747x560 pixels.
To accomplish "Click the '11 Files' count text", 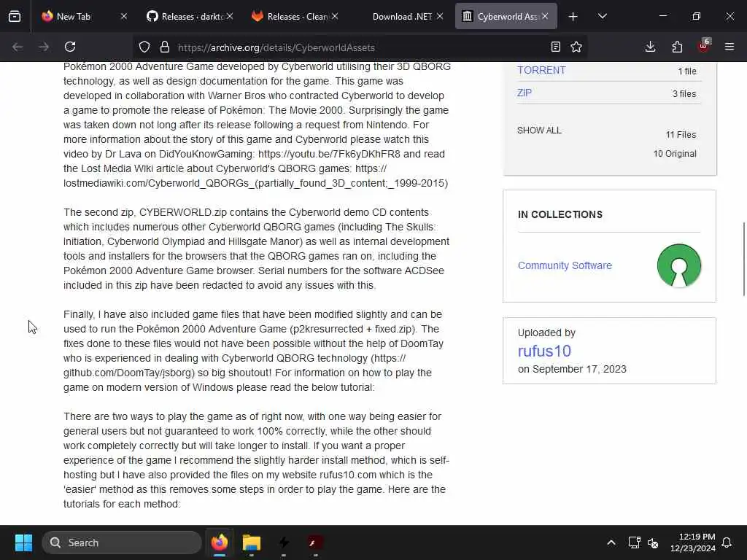I will point(681,135).
